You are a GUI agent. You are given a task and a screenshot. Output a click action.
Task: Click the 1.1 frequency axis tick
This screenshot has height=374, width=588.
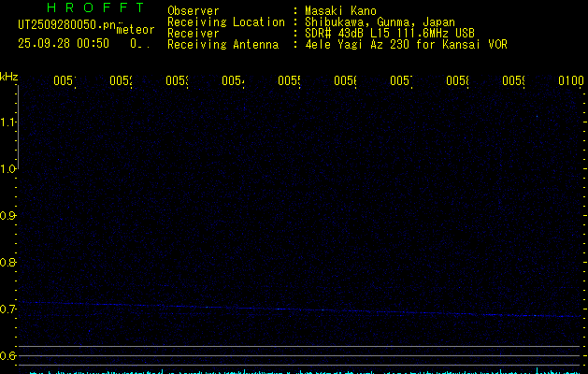[x=8, y=122]
